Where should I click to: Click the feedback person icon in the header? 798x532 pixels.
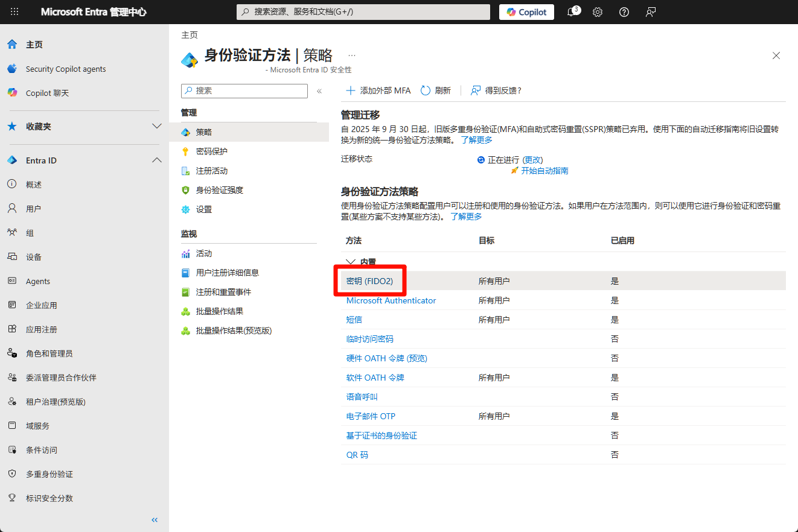click(x=651, y=12)
